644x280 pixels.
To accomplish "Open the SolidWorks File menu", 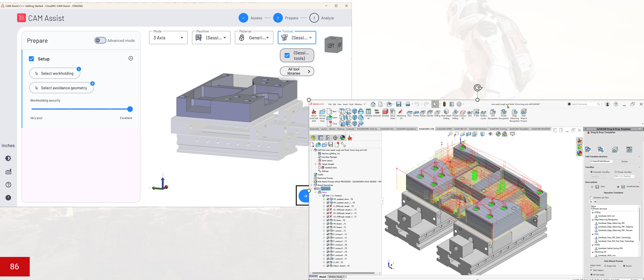I will 330,104.
